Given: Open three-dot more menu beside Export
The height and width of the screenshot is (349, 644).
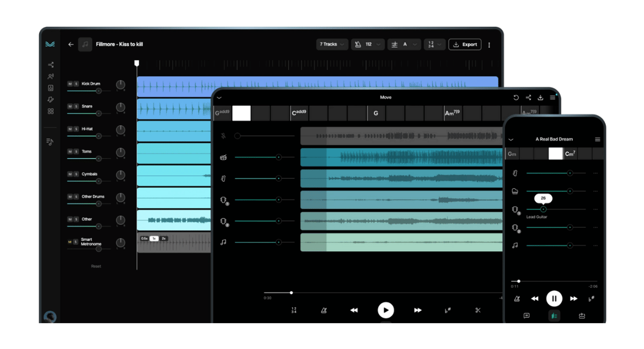Looking at the screenshot, I should click(x=489, y=45).
